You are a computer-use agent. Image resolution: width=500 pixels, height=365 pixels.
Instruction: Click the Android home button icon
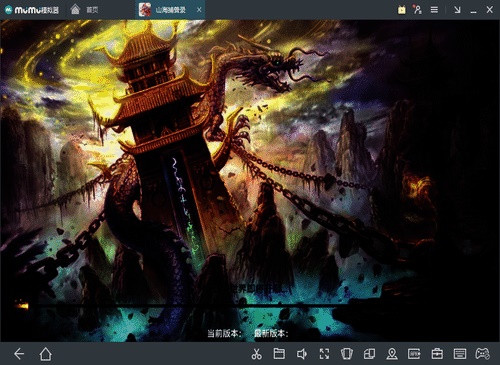pos(45,354)
